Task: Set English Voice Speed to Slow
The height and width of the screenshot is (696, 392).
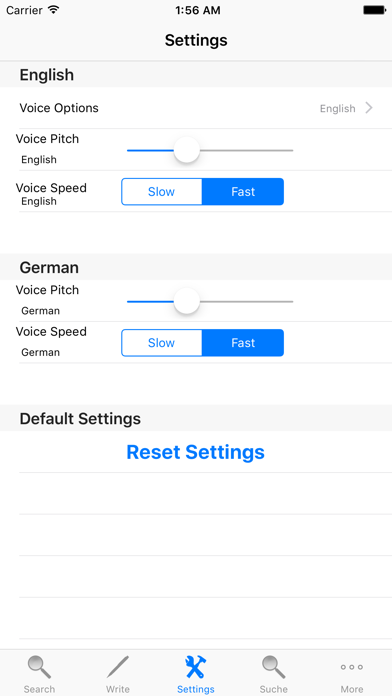Action: click(x=162, y=192)
